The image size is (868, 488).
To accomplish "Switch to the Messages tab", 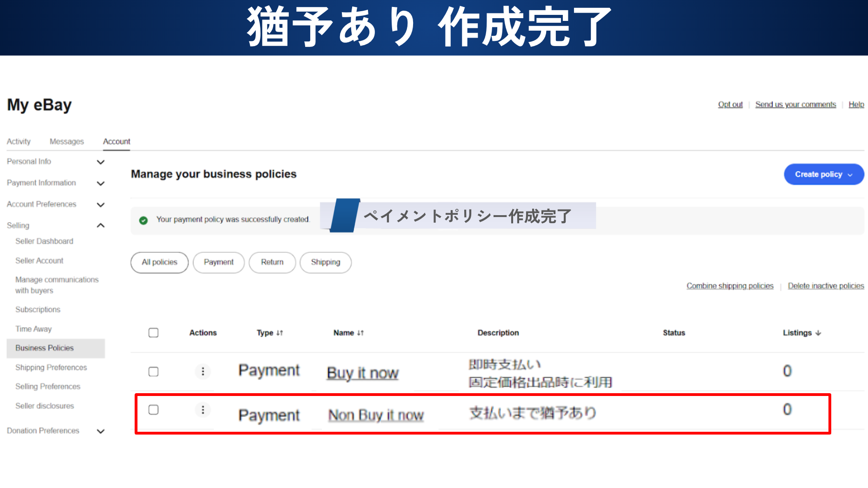I will (x=67, y=142).
